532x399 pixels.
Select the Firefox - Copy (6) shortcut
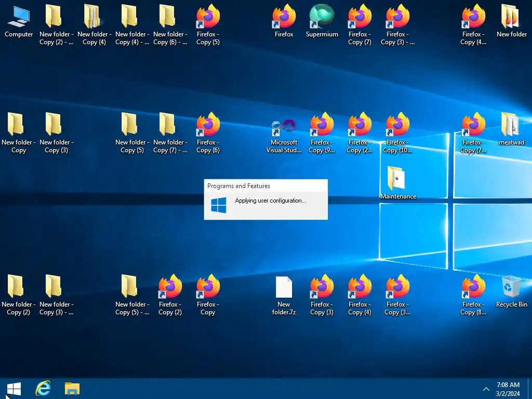pos(208,134)
